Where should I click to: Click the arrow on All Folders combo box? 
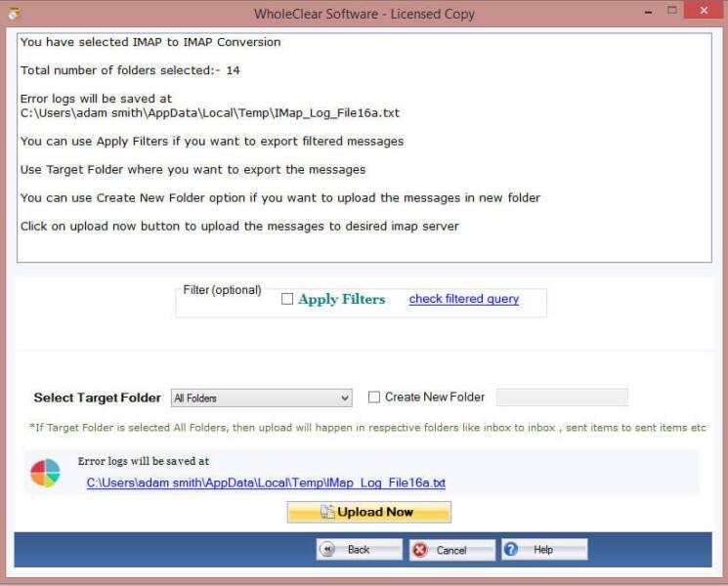(x=345, y=398)
